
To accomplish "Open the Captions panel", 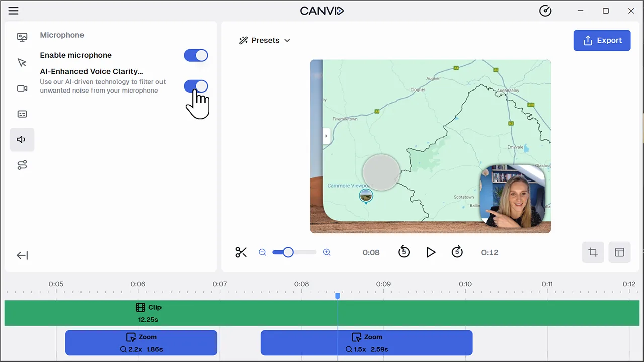I will click(22, 114).
